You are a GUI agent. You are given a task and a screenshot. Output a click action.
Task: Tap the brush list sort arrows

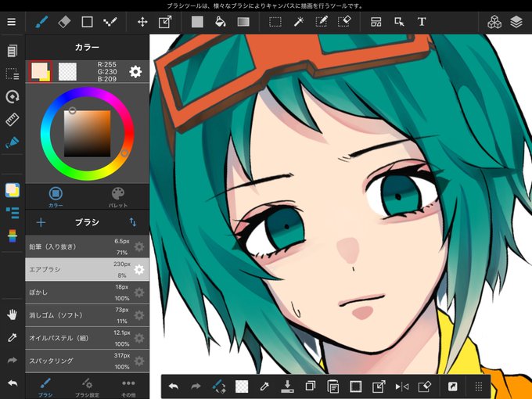(x=133, y=222)
